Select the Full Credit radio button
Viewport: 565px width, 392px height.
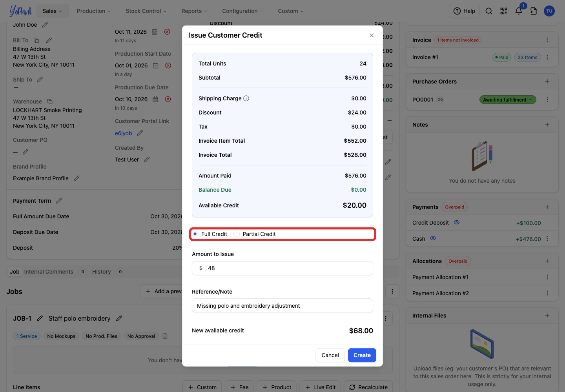tap(195, 234)
